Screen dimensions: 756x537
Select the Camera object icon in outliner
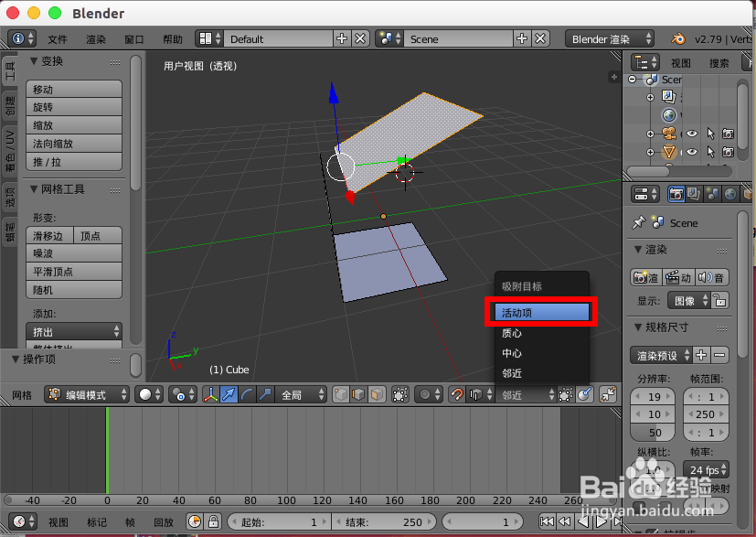(668, 134)
